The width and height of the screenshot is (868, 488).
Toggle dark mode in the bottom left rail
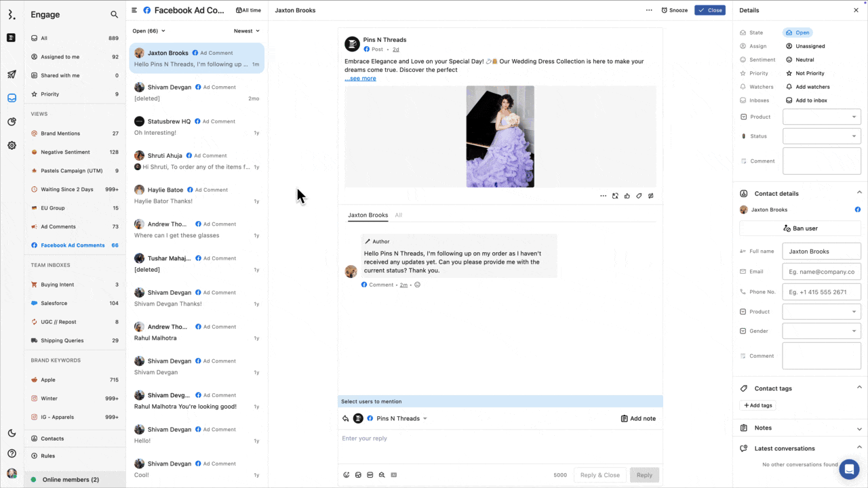11,432
